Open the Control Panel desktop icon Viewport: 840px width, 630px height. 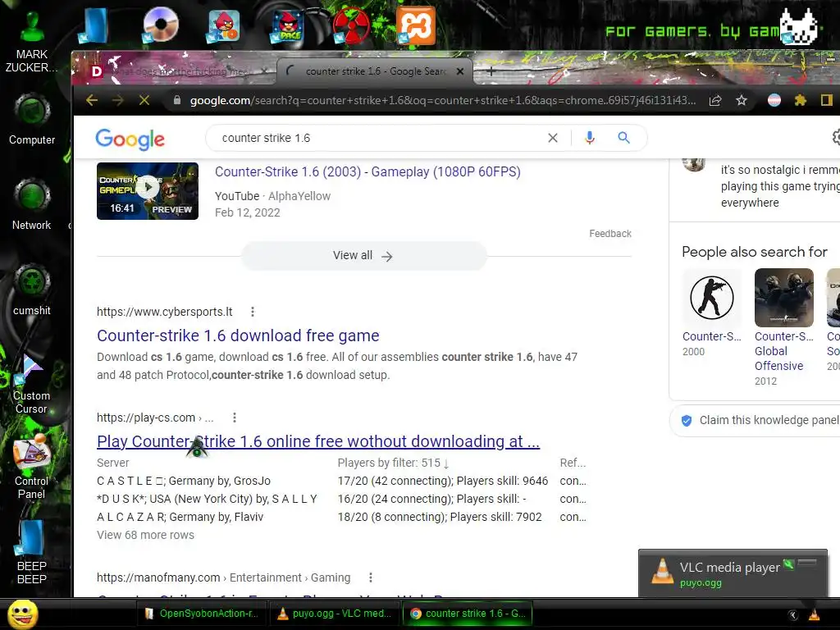pyautogui.click(x=32, y=467)
